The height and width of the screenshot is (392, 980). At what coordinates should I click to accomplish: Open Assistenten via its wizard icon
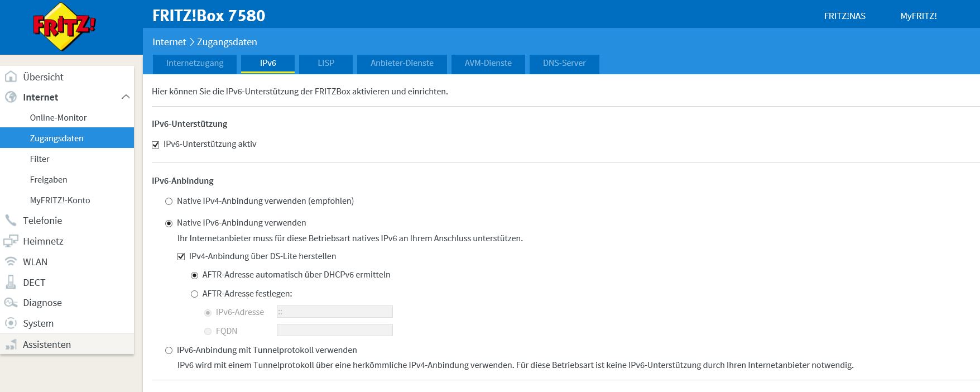click(x=11, y=345)
